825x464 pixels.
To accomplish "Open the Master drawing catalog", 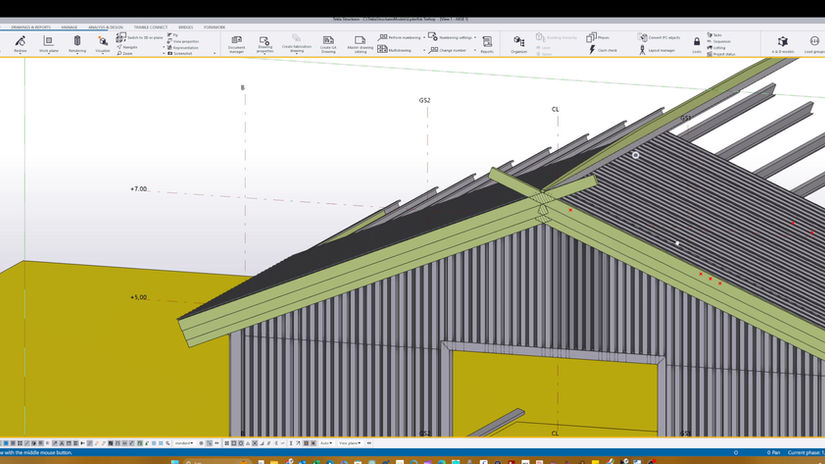I will pos(360,44).
